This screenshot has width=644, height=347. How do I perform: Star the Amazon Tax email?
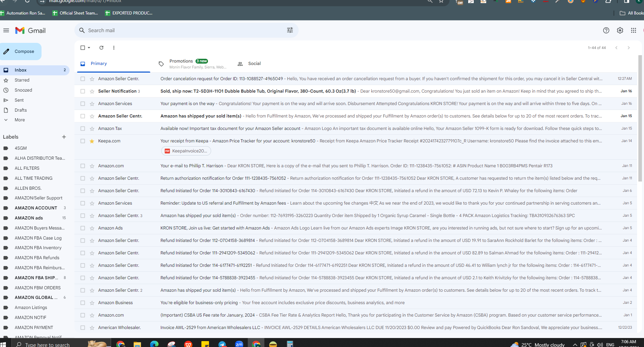(x=92, y=129)
